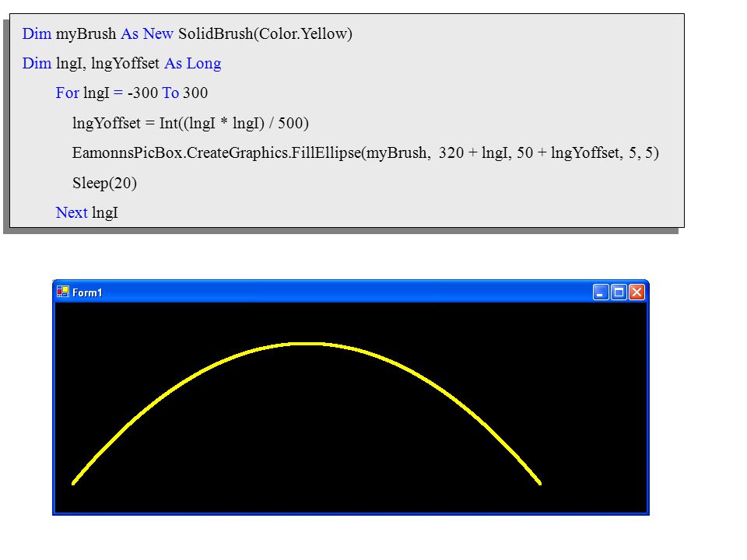
Task: Click the line 'lngYoffset = Int((lngI * lngI) / 500)'
Action: tap(191, 124)
